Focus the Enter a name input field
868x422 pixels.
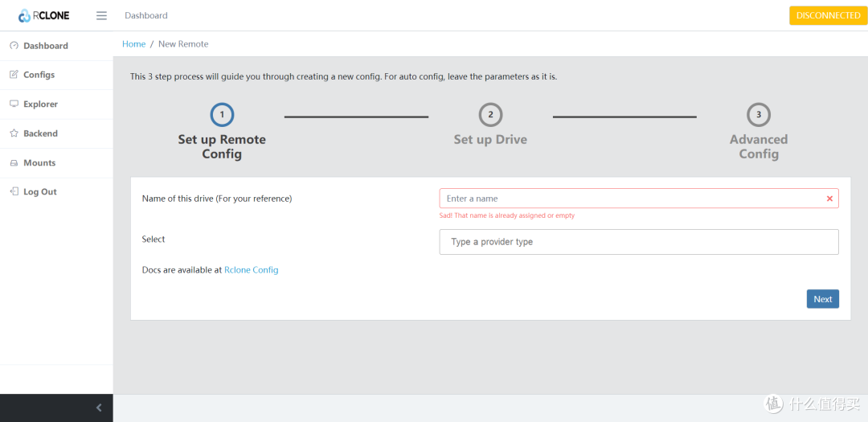[639, 199]
